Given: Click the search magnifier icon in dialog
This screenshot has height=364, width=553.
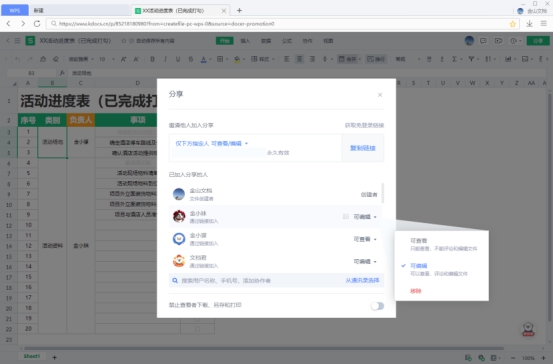Looking at the screenshot, I should (175, 281).
